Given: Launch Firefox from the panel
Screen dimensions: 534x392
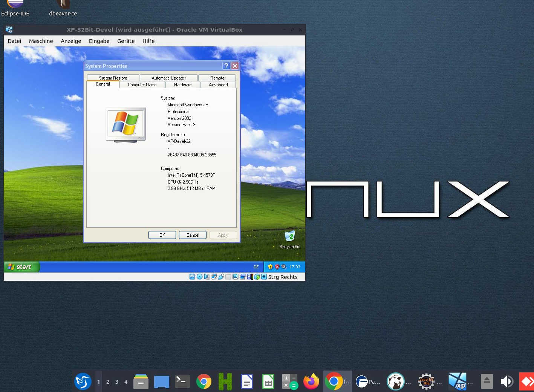Looking at the screenshot, I should tap(311, 381).
